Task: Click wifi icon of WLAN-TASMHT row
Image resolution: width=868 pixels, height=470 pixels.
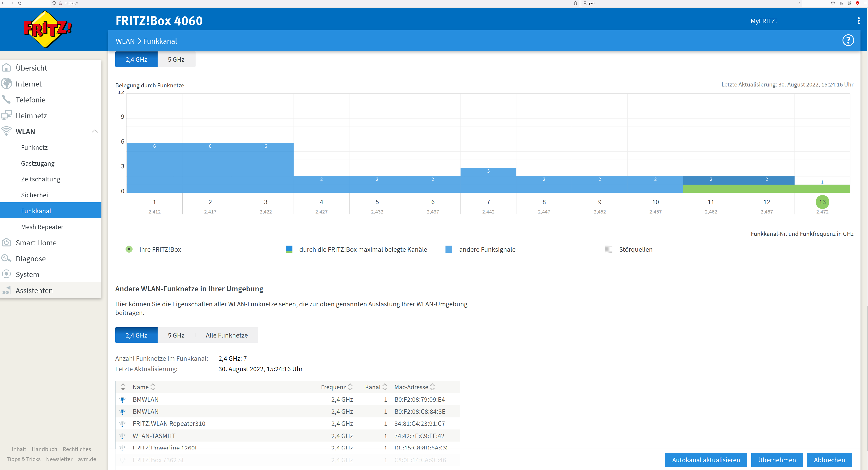Action: pos(122,436)
